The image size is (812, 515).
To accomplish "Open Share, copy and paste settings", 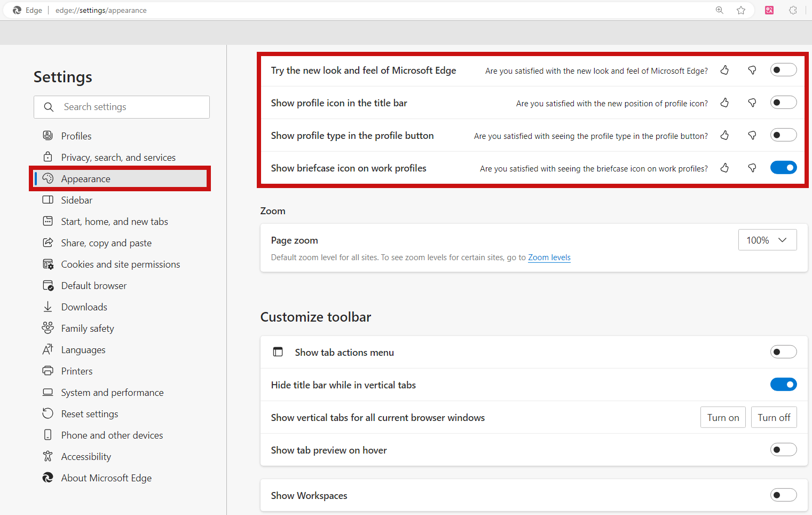I will point(106,243).
